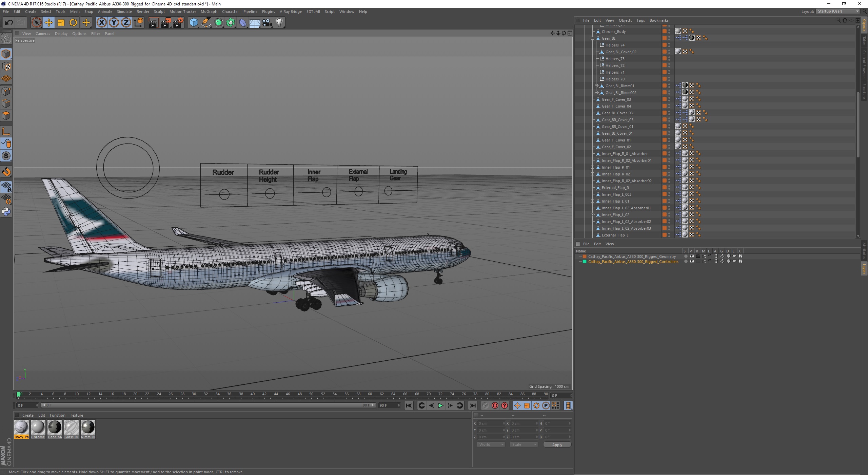Play the animation forward
868x475 pixels.
coord(440,405)
